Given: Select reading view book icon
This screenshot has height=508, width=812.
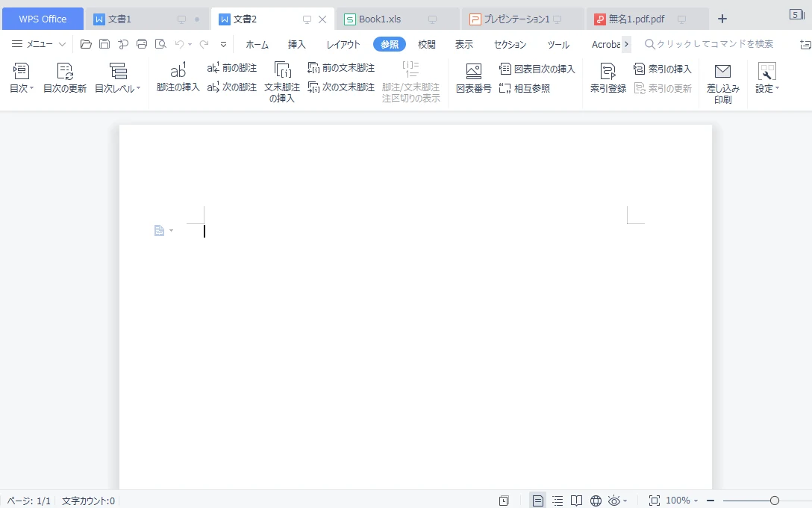Looking at the screenshot, I should click(x=576, y=501).
